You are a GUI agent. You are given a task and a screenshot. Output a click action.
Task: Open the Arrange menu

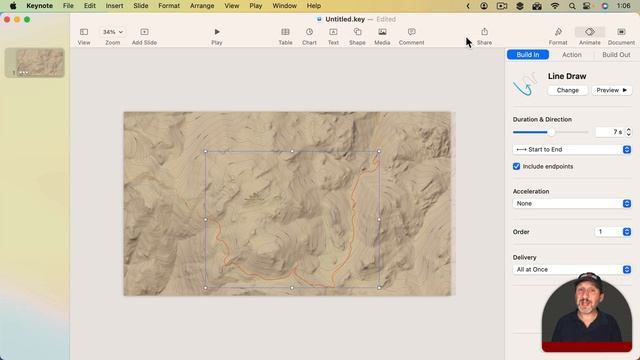(x=202, y=6)
